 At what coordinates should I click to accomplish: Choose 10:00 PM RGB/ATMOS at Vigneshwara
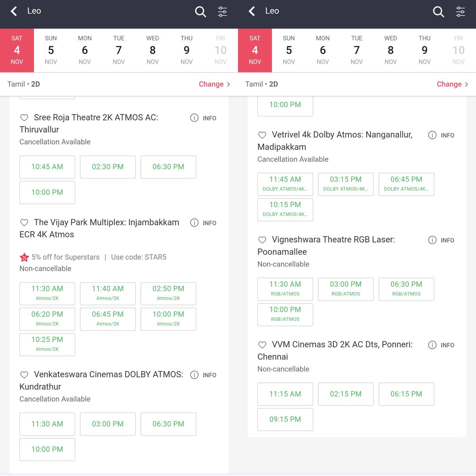(285, 315)
